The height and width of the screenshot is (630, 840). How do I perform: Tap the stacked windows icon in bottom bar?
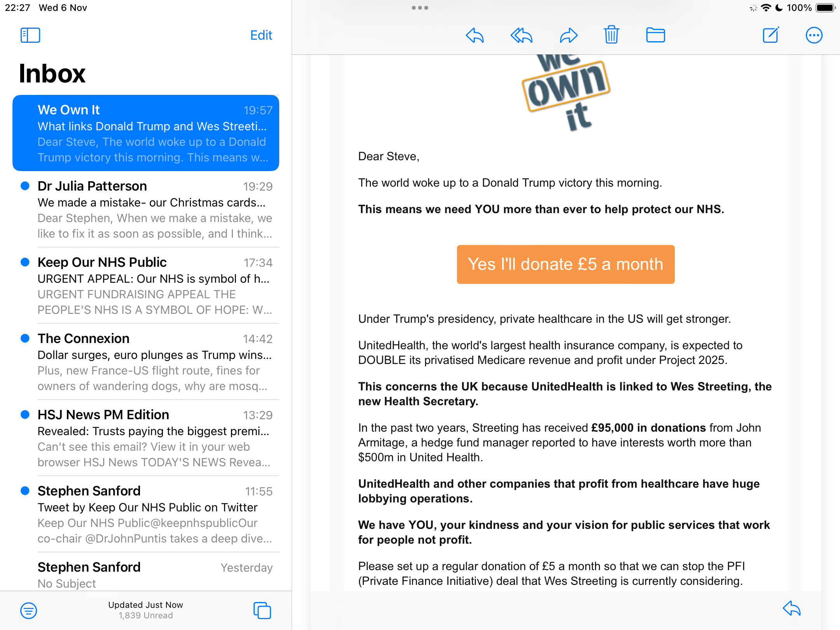pos(262,610)
